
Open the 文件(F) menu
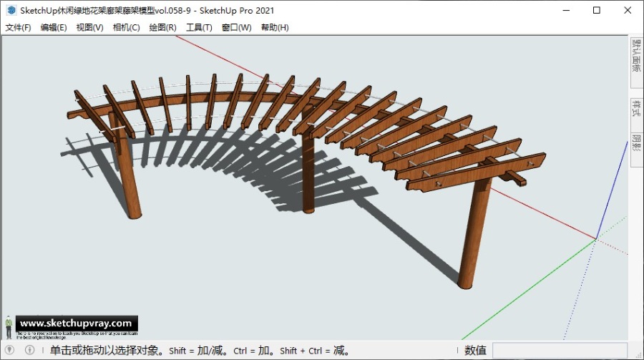[18, 27]
